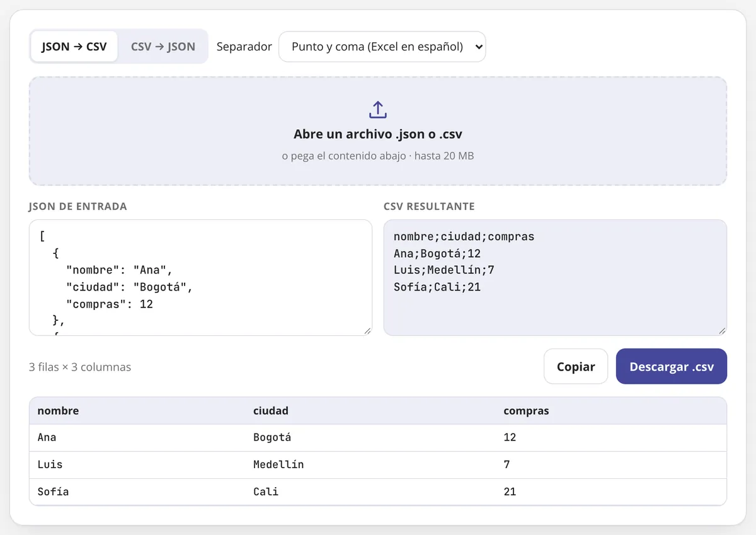Select the 'Bogotá' table cell
This screenshot has width=756, height=535.
click(x=371, y=437)
